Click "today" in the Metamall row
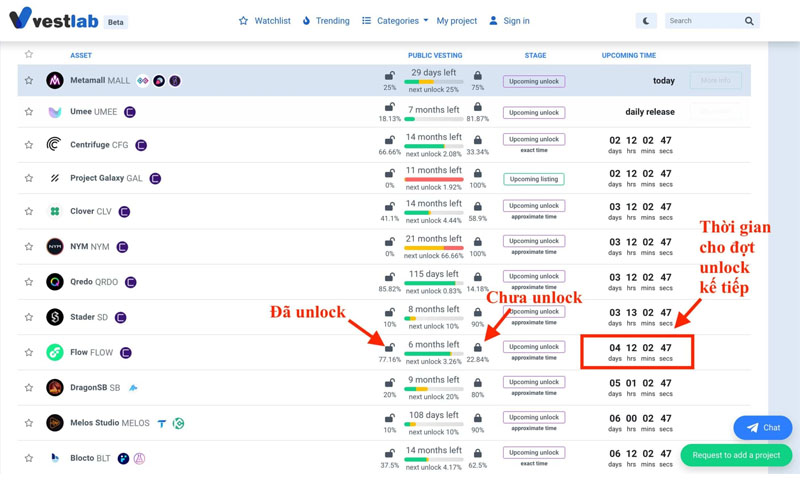Screen dimensions: 800x480 point(663,81)
